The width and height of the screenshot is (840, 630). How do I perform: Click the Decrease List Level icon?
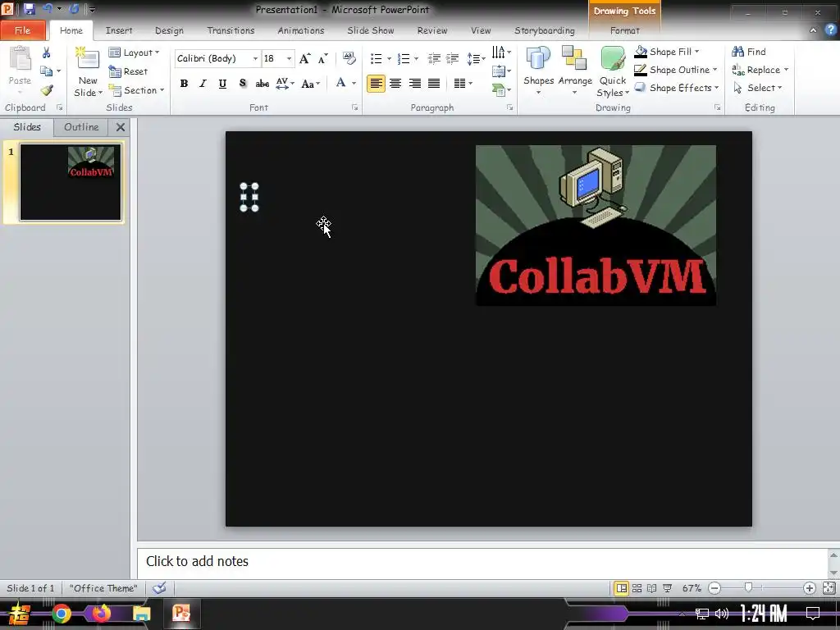point(434,58)
